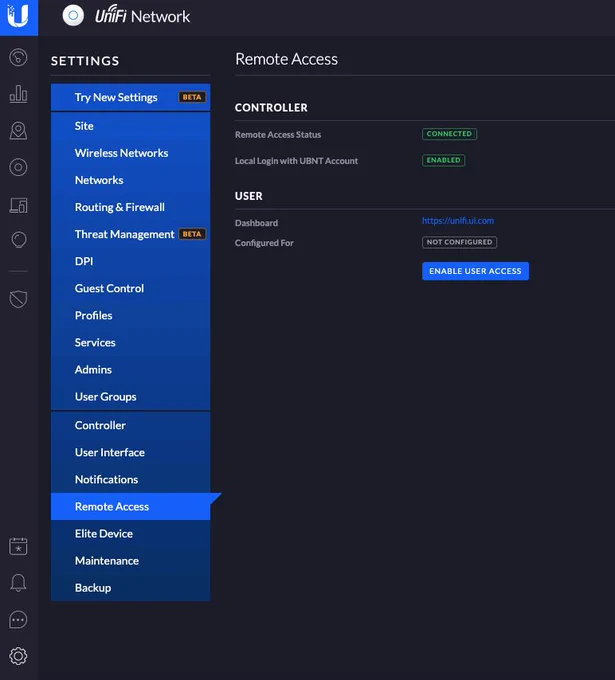This screenshot has height=680, width=615.
Task: Open the Events calendar star icon
Action: tap(18, 546)
